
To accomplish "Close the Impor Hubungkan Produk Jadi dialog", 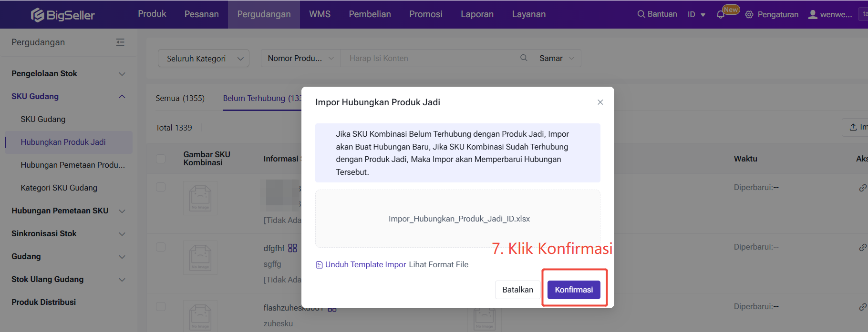I will 600,102.
